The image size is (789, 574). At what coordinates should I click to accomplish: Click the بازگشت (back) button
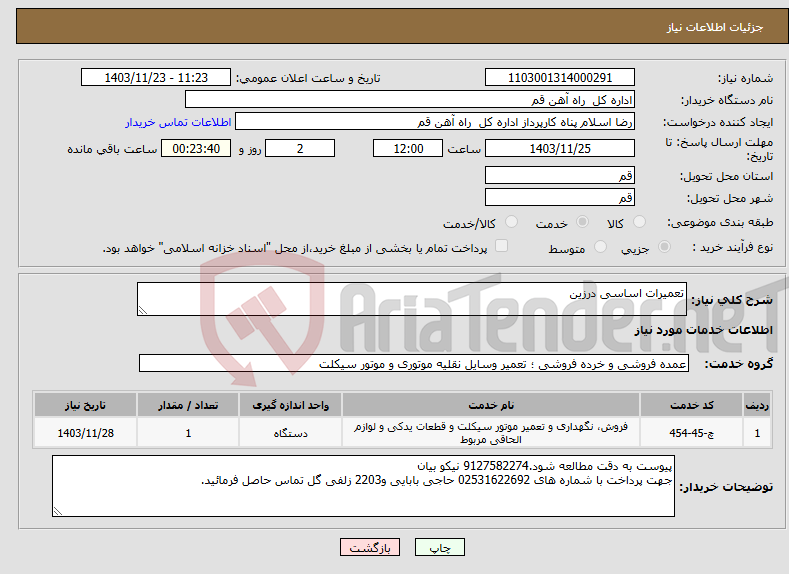point(370,547)
